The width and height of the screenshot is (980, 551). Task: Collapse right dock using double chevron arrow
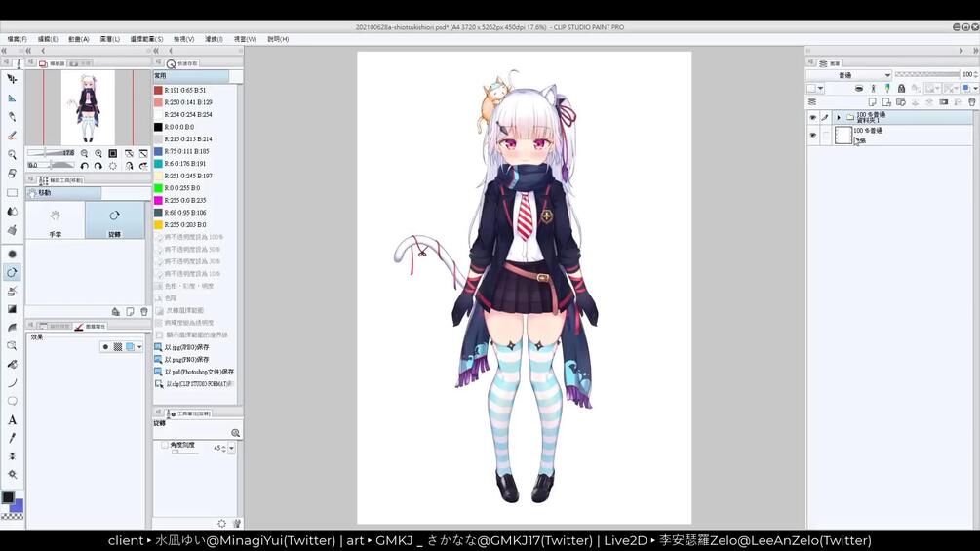(x=975, y=51)
